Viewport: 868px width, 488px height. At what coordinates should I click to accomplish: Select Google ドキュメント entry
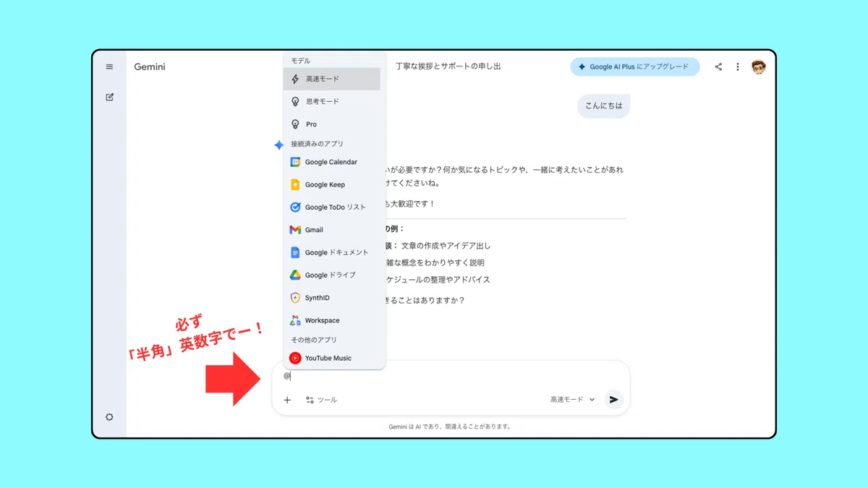(332, 252)
